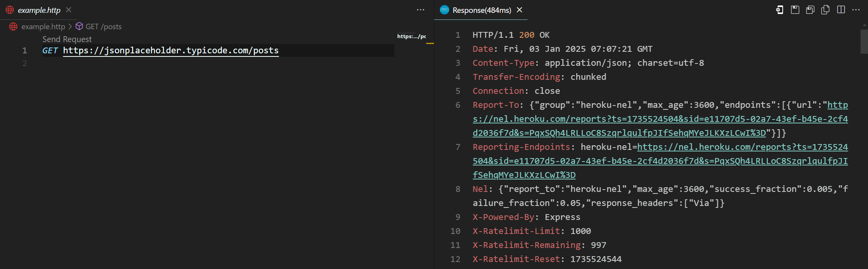Click 'HTTP/1.1' status line text
868x269 pixels.
click(x=493, y=35)
